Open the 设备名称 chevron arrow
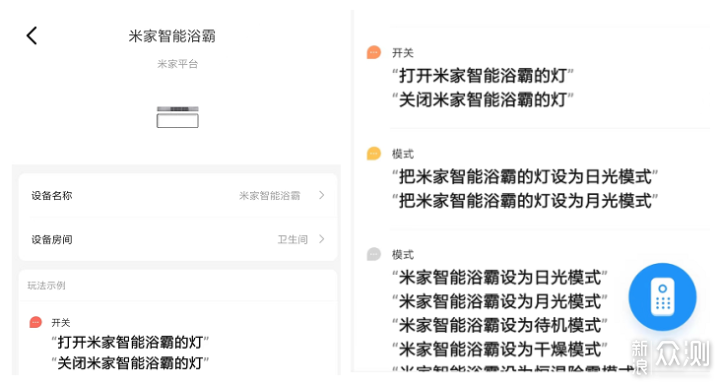 coord(321,195)
